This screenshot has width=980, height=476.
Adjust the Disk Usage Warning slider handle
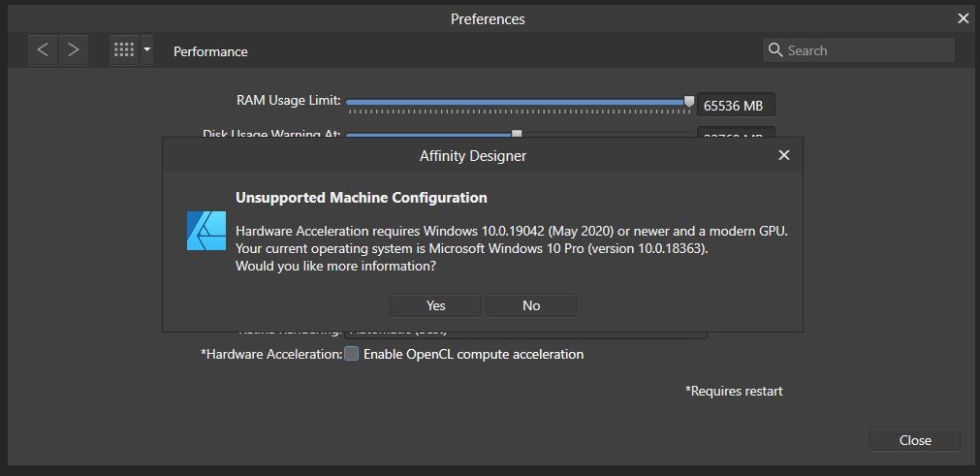point(517,133)
